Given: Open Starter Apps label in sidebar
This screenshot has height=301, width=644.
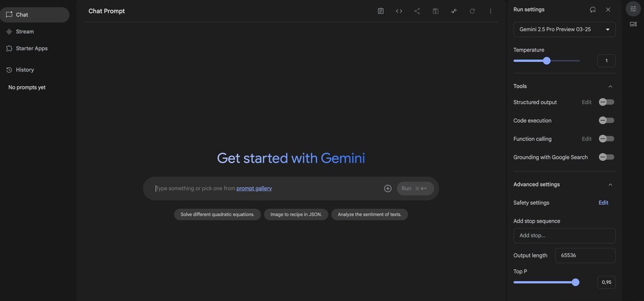Looking at the screenshot, I should click(32, 48).
